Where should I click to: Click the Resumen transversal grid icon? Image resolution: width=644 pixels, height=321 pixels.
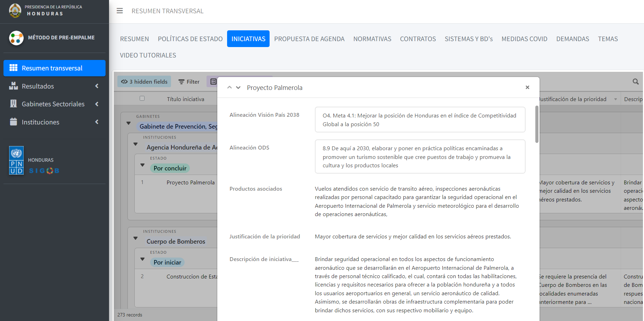[13, 68]
